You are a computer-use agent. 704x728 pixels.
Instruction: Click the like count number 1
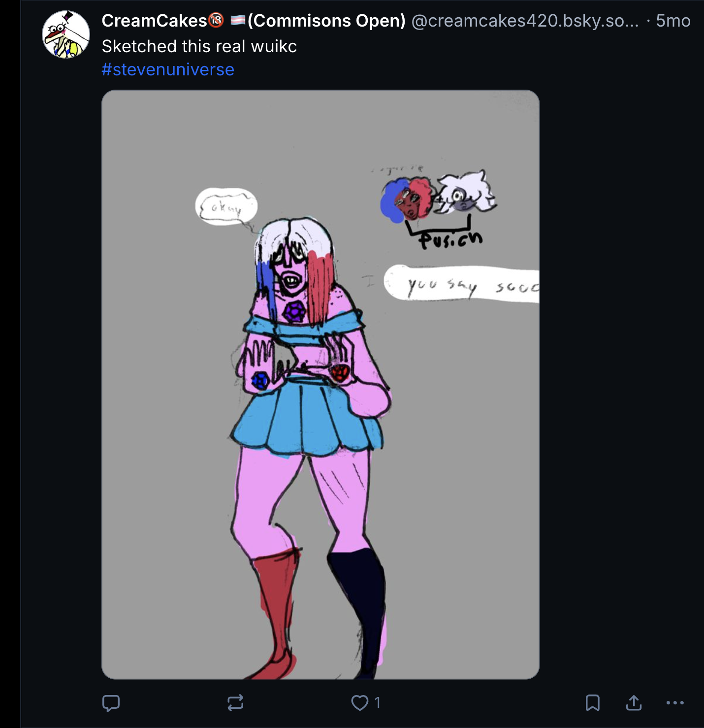[x=378, y=703]
